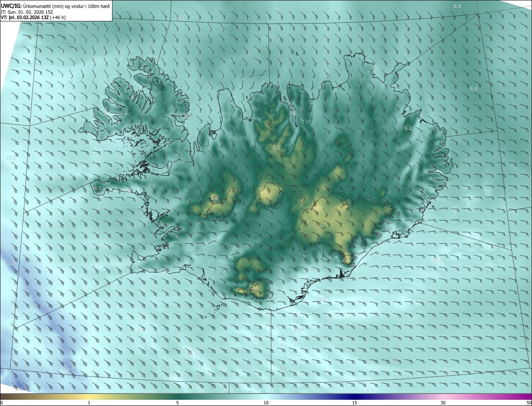Click the colour scale tick label 1
This screenshot has width=532, height=406.
(x=89, y=403)
